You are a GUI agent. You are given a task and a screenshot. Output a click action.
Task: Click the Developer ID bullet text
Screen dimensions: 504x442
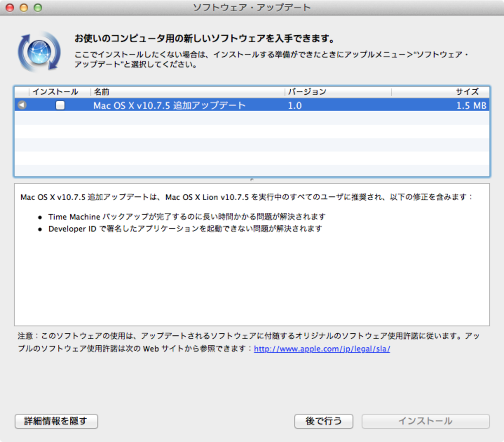185,229
